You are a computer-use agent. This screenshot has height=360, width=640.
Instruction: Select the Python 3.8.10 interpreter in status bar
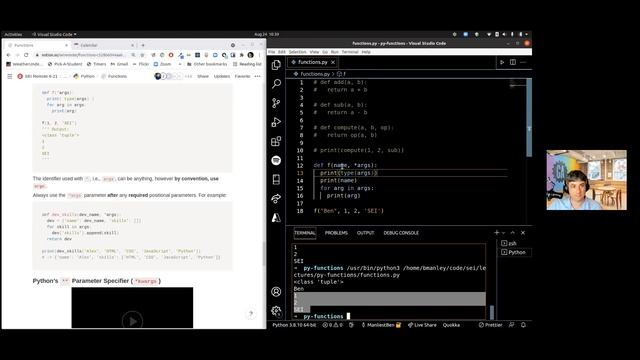coord(294,325)
